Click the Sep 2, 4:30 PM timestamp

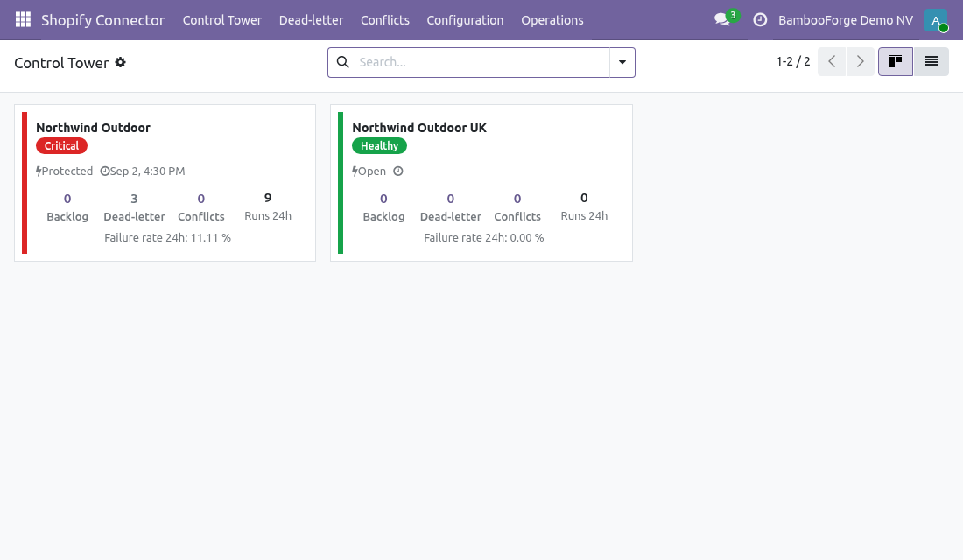[147, 171]
